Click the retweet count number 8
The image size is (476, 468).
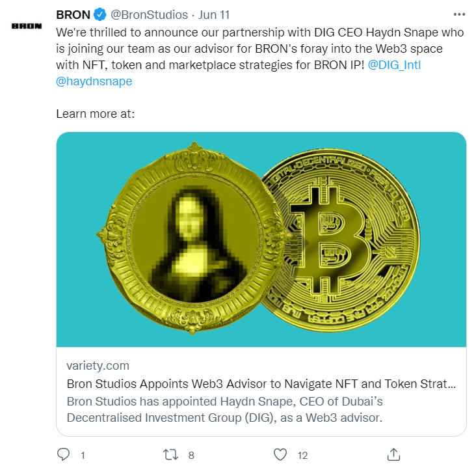(191, 455)
